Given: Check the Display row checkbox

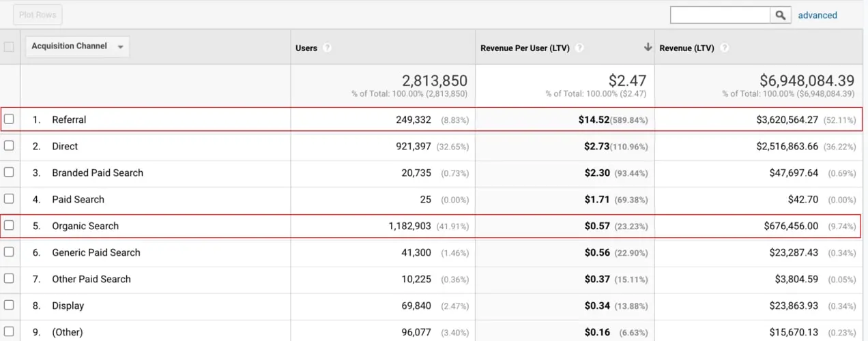Looking at the screenshot, I should click(x=9, y=305).
